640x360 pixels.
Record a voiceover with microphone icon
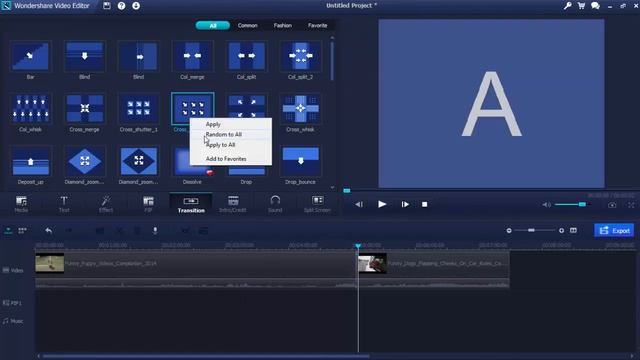(155, 231)
